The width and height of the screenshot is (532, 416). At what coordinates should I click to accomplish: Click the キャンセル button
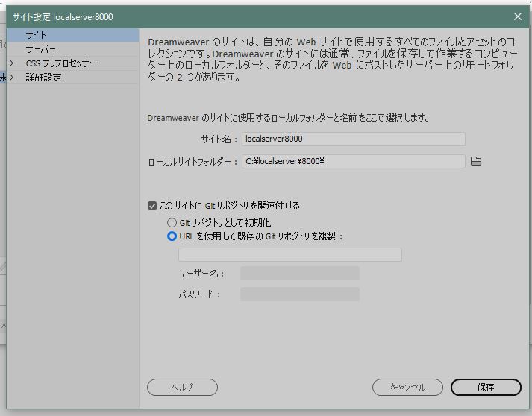(x=407, y=387)
